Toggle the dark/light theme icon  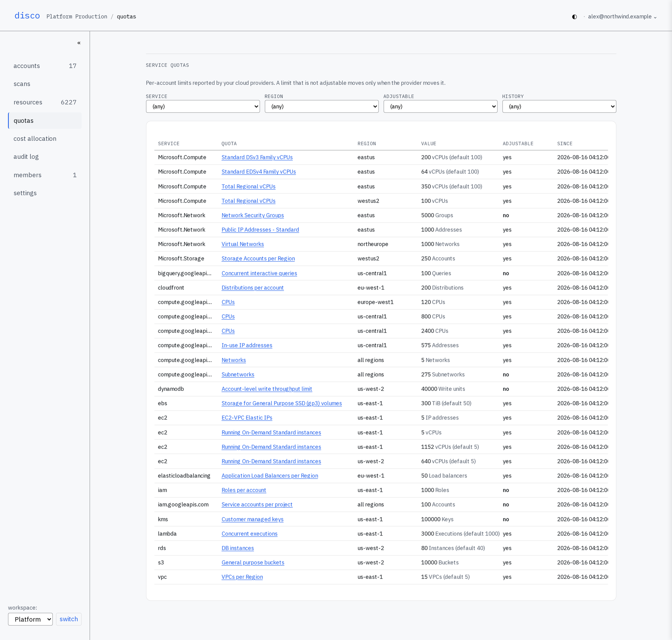click(x=574, y=17)
